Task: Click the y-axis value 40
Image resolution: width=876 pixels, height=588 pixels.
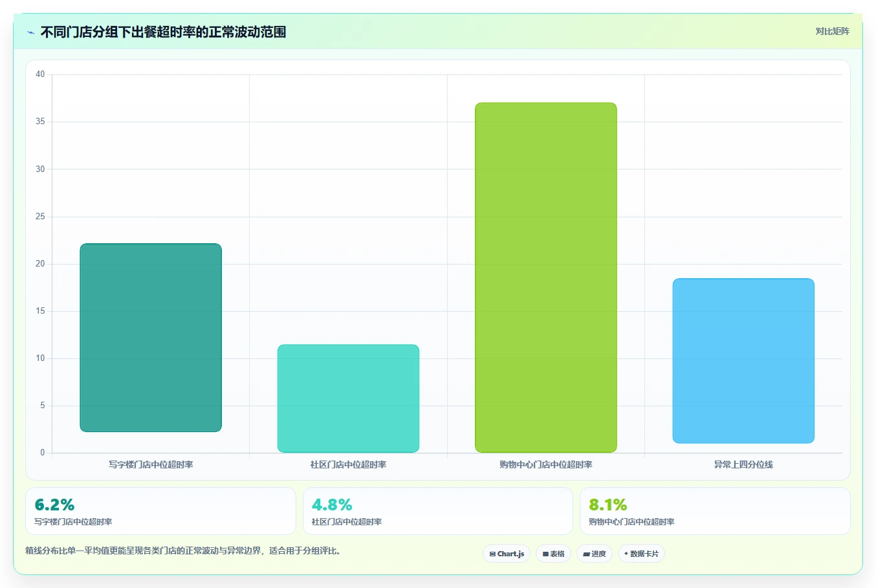Action: (40, 74)
